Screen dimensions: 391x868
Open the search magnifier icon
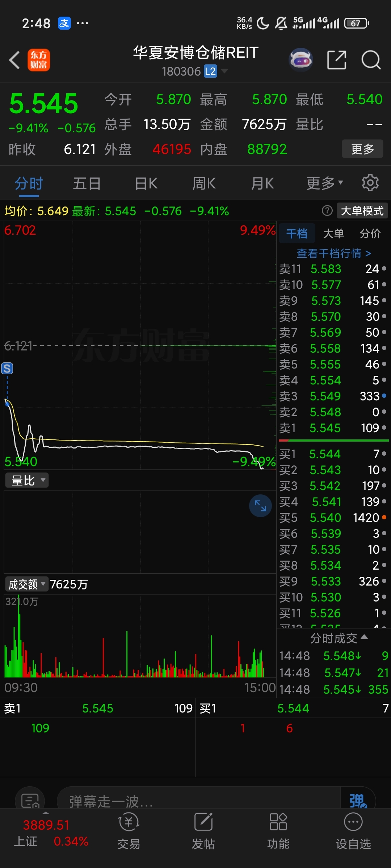point(371,60)
